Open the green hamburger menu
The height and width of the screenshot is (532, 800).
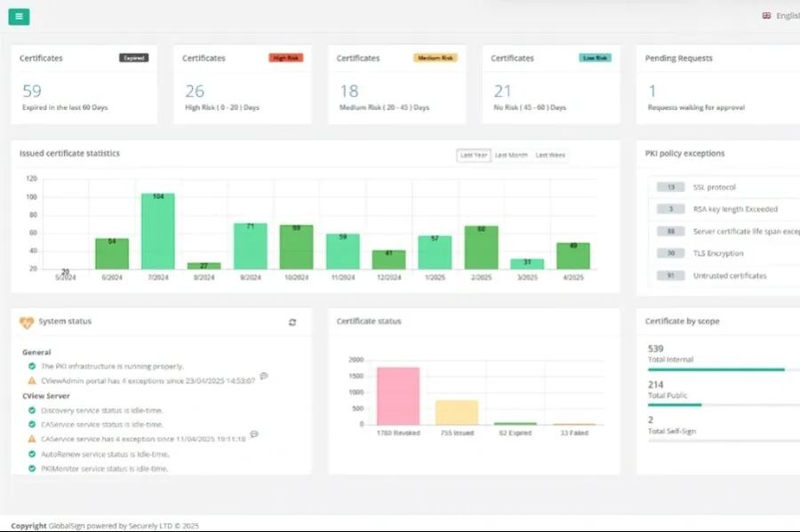(19, 16)
